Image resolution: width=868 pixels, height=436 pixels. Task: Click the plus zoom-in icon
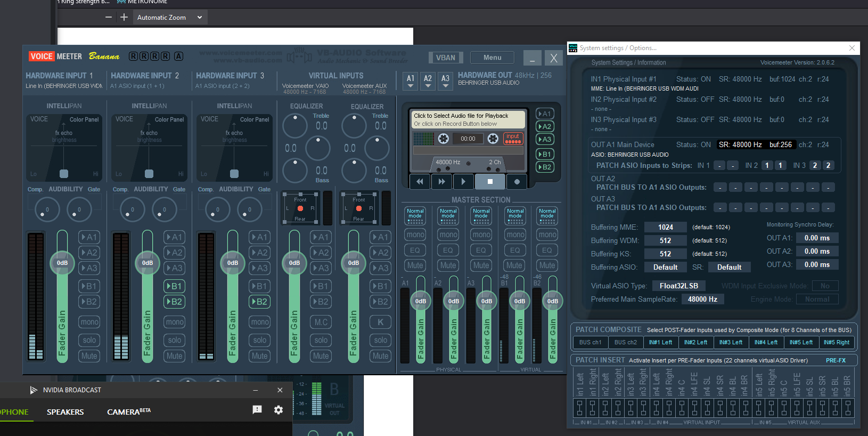[124, 18]
